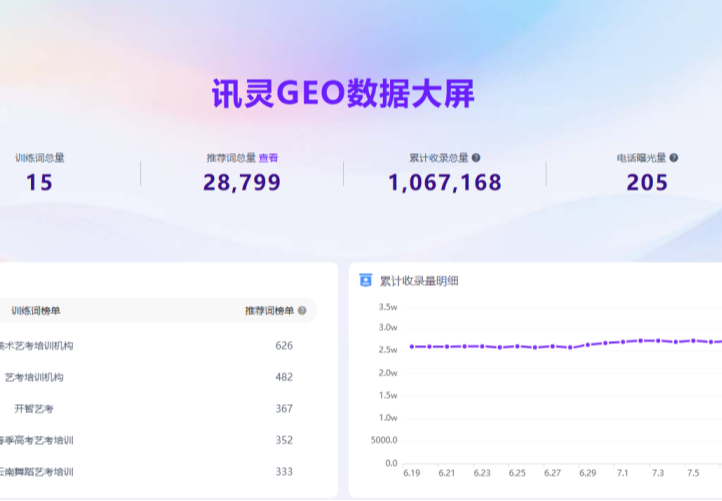Click the 训练词榜单 column header
722x501 pixels.
point(36,311)
